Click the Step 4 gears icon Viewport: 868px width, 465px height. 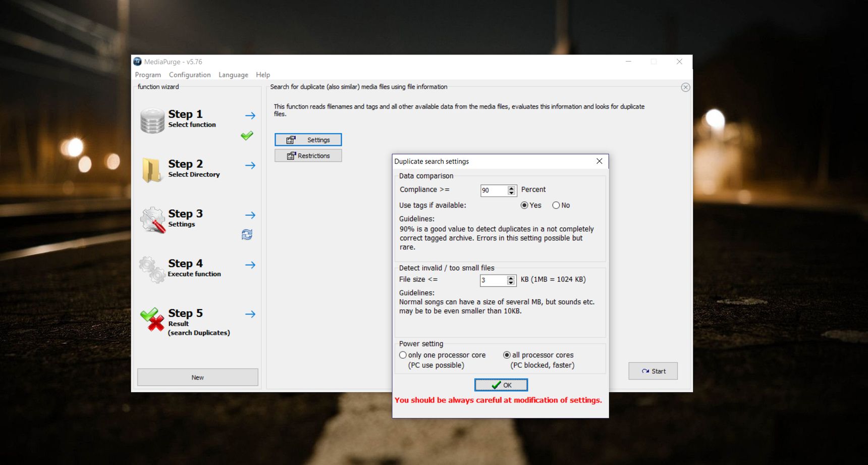point(152,269)
